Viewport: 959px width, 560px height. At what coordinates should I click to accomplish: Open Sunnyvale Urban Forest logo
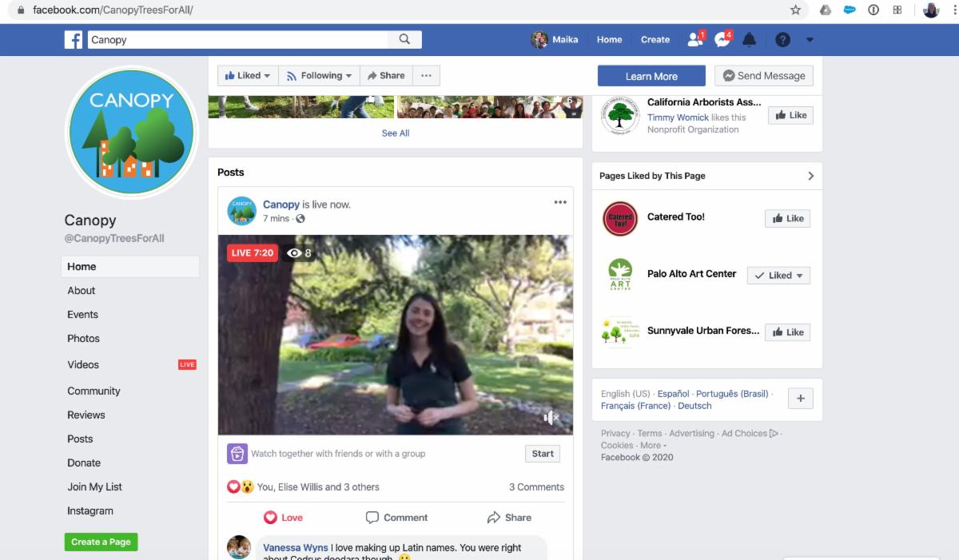pyautogui.click(x=620, y=332)
